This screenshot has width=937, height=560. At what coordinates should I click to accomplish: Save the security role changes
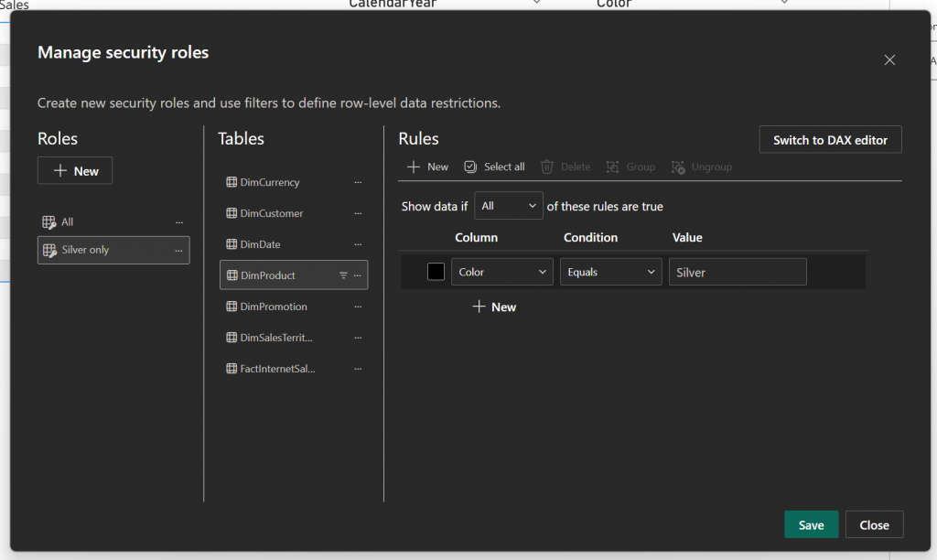[x=811, y=525]
